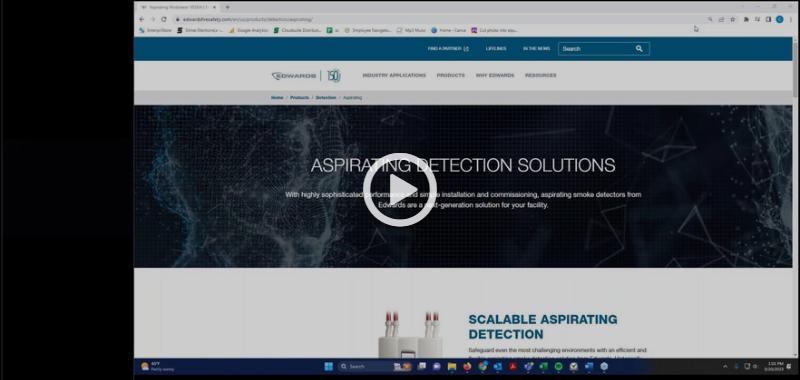The image size is (800, 380).
Task: Click IN THE NEWS link
Action: pos(536,49)
